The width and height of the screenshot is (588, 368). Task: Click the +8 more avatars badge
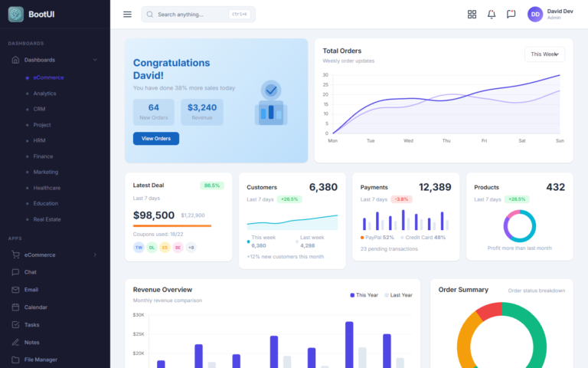pos(191,248)
